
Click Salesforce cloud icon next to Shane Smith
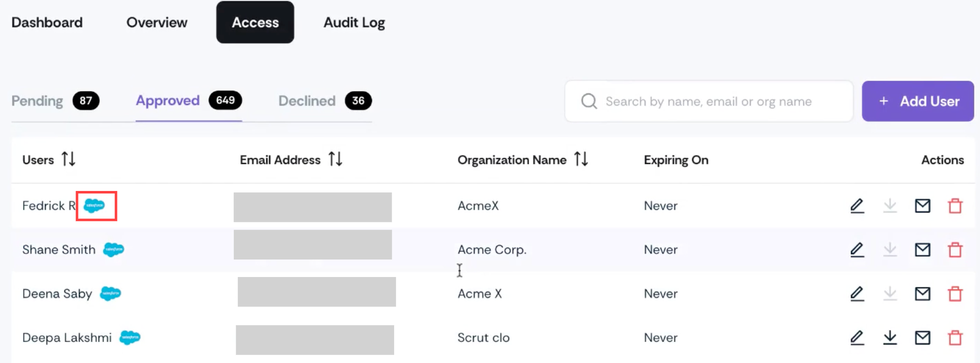113,249
